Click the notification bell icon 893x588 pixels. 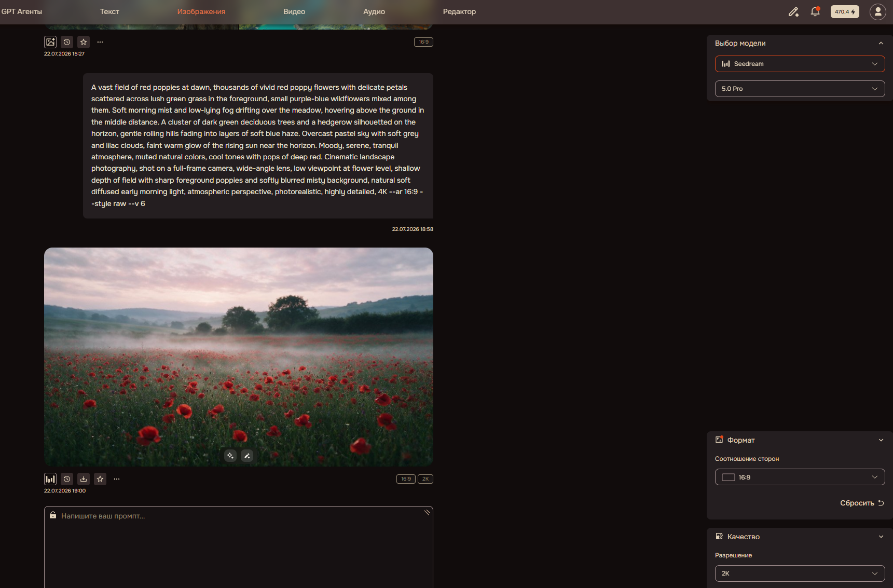tap(815, 11)
